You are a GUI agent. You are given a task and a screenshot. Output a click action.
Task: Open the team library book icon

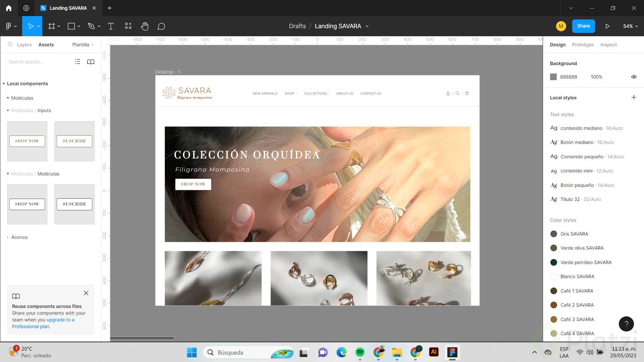click(91, 62)
